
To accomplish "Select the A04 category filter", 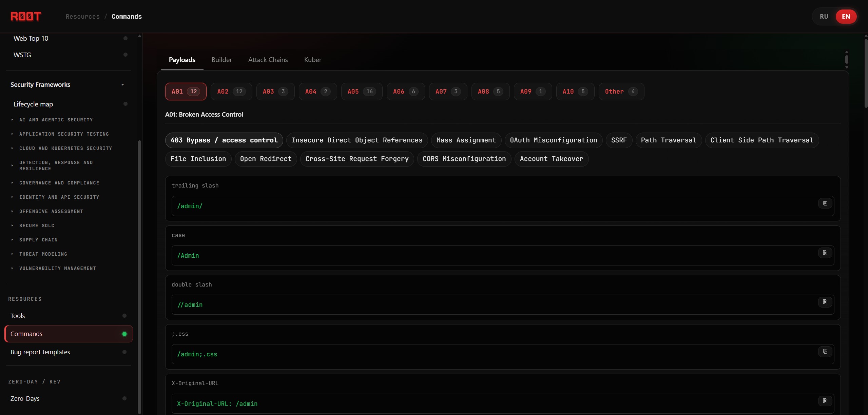I will click(x=318, y=92).
